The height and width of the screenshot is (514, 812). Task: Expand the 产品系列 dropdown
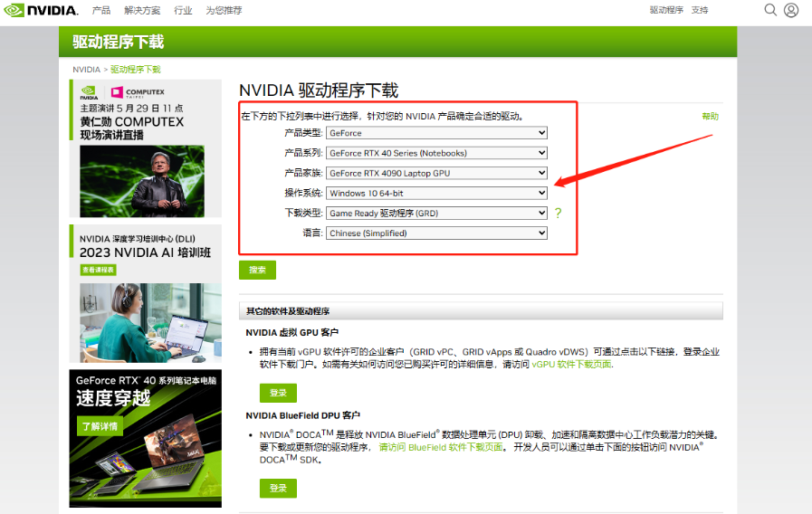[437, 153]
